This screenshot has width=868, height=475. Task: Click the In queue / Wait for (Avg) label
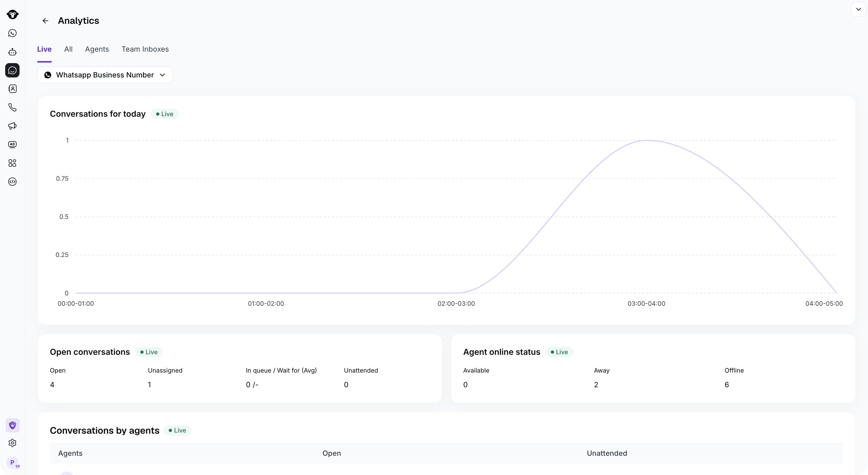[x=281, y=370]
